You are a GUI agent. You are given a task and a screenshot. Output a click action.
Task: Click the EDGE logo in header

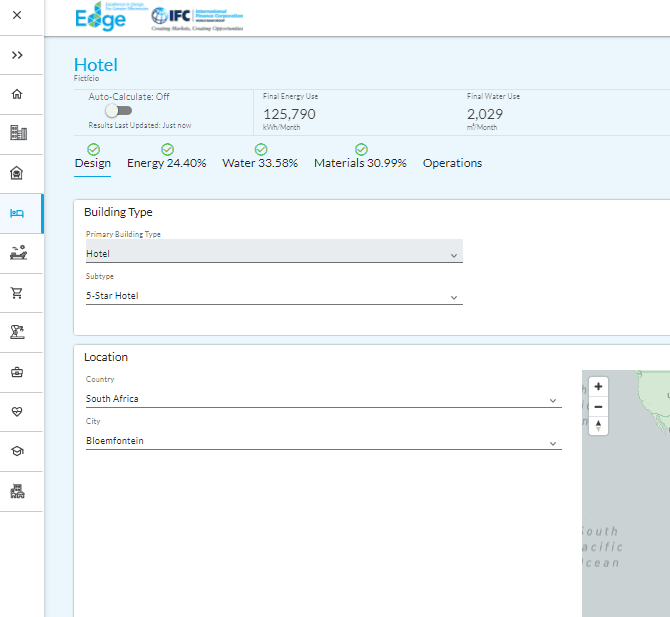[101, 18]
